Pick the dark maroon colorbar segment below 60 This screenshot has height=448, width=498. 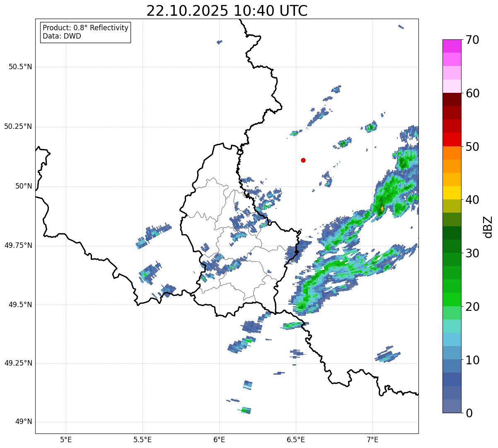click(x=452, y=99)
